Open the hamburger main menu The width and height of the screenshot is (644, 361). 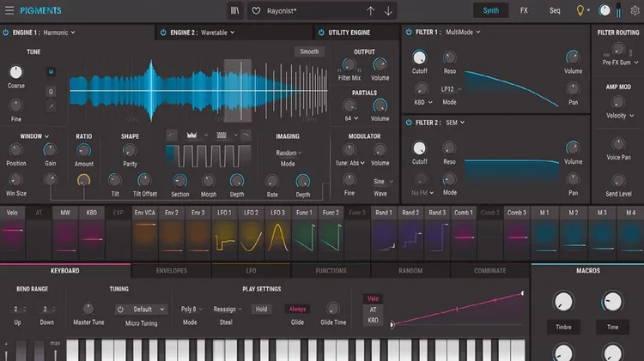pos(9,10)
